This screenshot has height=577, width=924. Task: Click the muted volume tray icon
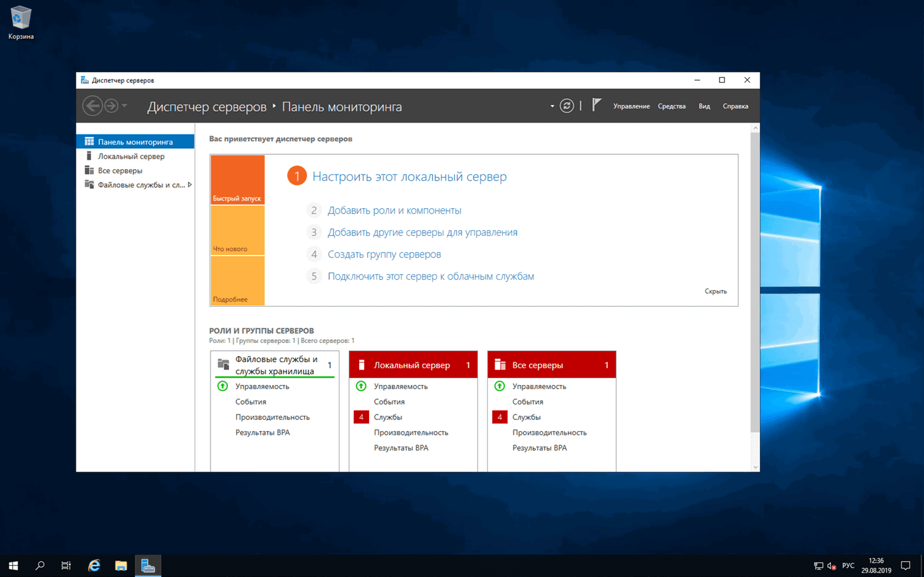pos(832,566)
